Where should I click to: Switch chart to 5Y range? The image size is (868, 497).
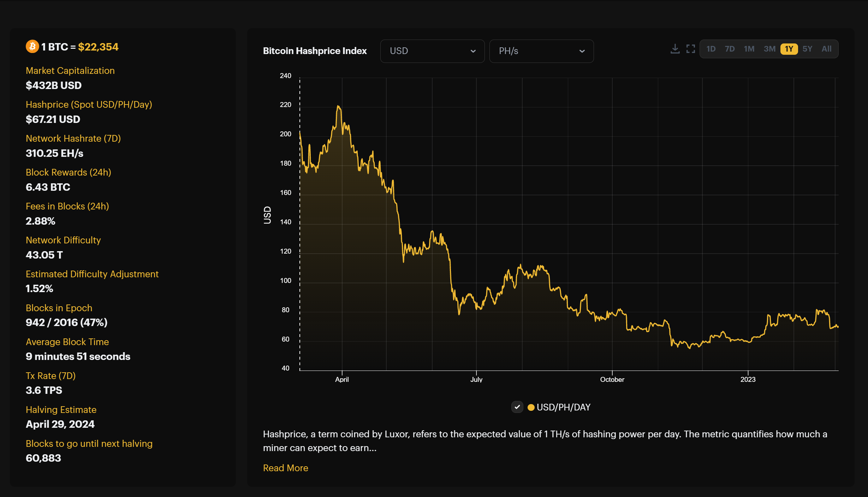coord(807,49)
